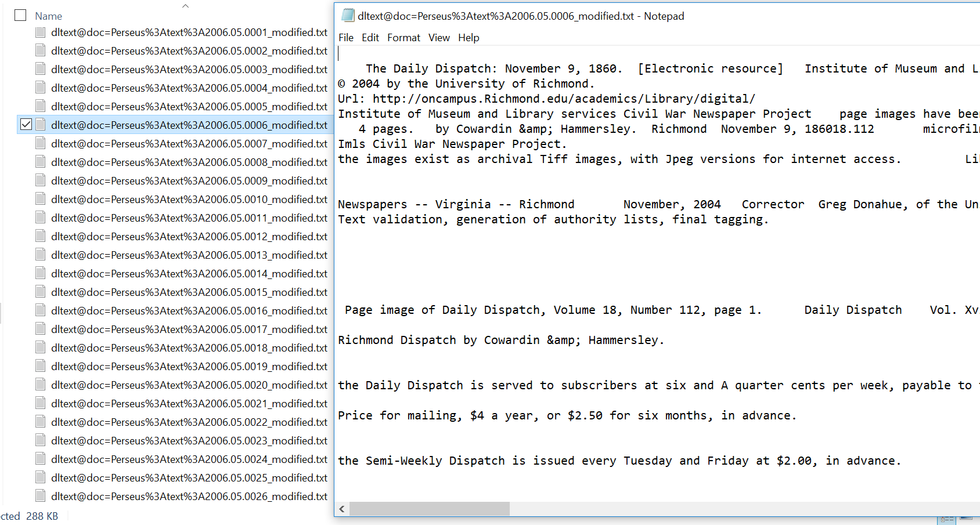The height and width of the screenshot is (525, 980).
Task: Click the file icon of 2006.05.0018_modified.txt
Action: (40, 347)
